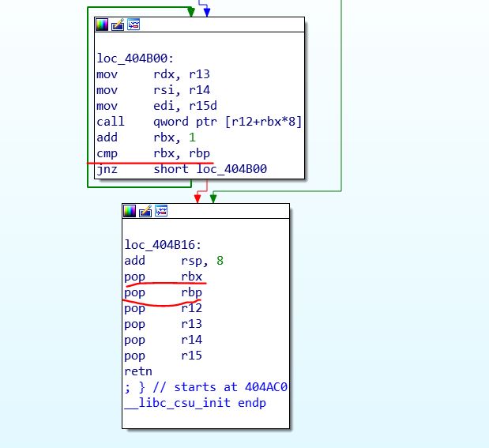
Task: Select instruction add rsp, 8
Action: [x=174, y=261]
